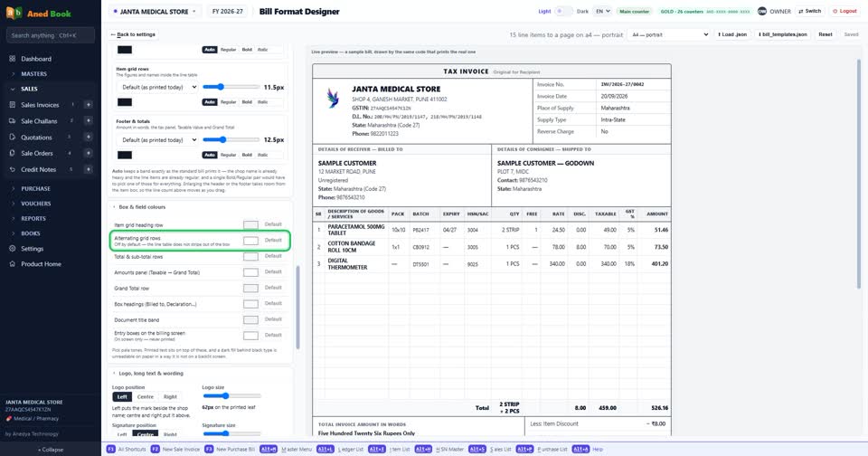Set Footer & totals style to Italic
The image size is (868, 456).
tap(262, 155)
